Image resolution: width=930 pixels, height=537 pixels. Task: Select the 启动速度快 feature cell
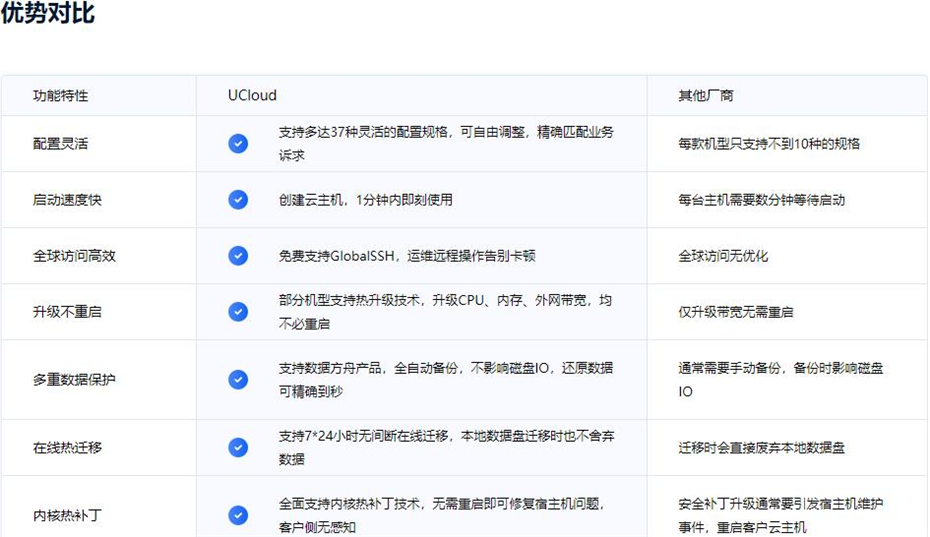(x=99, y=199)
